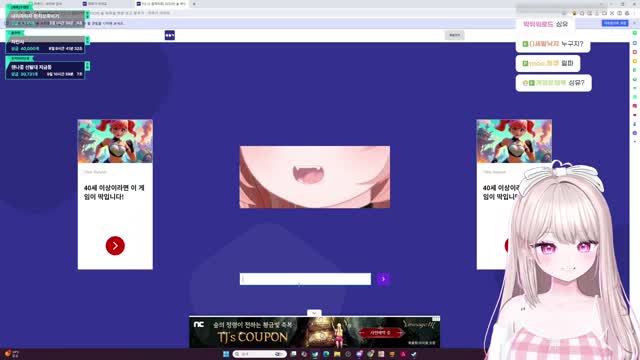The width and height of the screenshot is (640, 360).
Task: Click the chat message ending in '싱유?'
Action: coord(554,83)
